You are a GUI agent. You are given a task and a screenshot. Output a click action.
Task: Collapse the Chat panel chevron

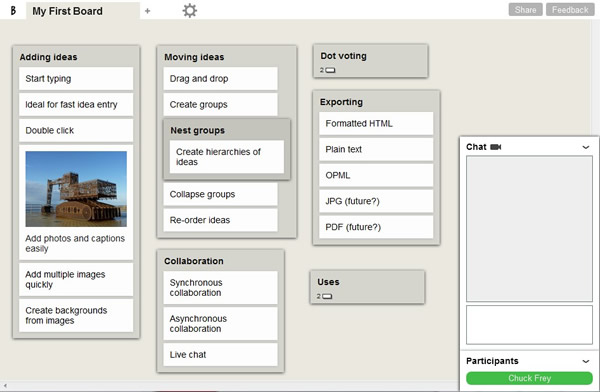pyautogui.click(x=585, y=147)
